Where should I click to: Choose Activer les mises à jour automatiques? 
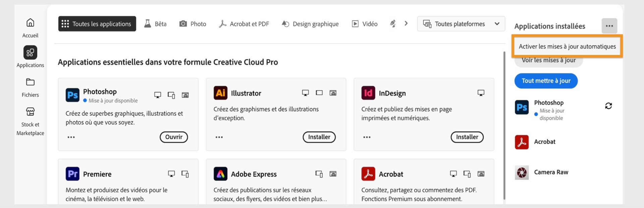tap(567, 46)
